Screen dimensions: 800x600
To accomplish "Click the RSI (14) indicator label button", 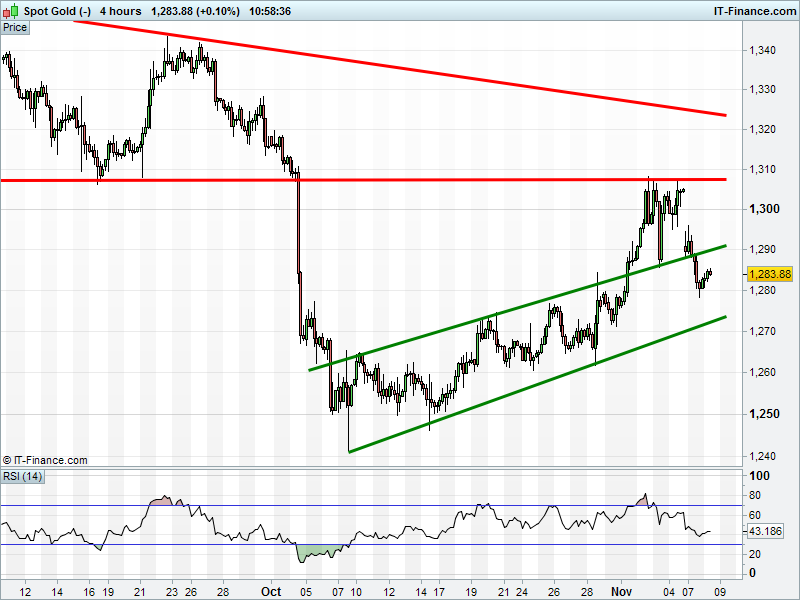I will point(22,477).
